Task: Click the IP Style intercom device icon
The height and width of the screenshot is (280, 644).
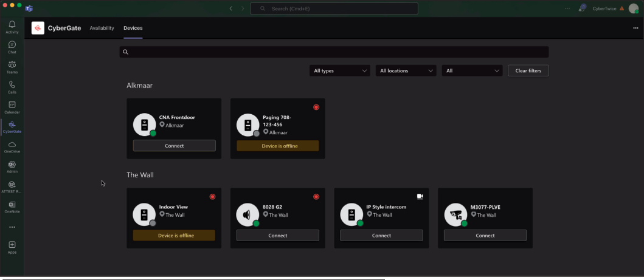Action: pos(351,214)
